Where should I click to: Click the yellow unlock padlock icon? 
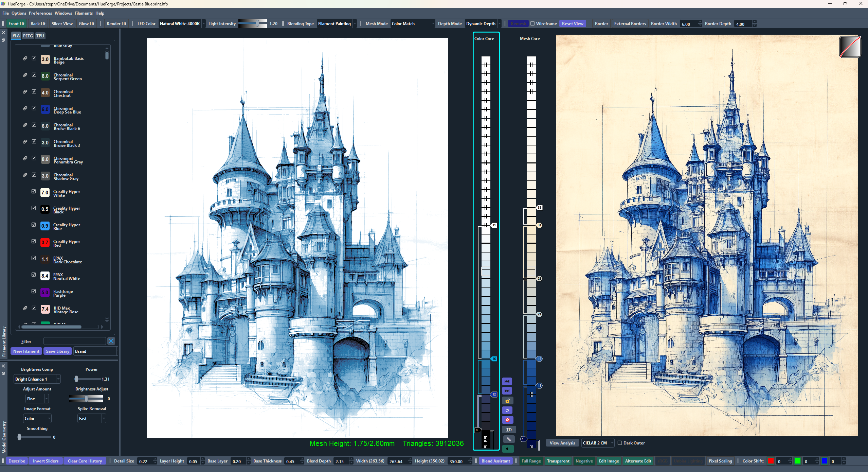pyautogui.click(x=507, y=401)
